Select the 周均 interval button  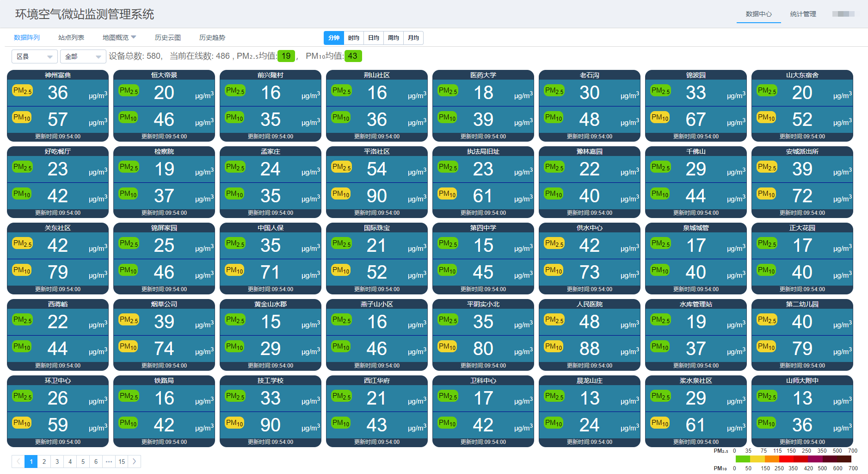(394, 38)
